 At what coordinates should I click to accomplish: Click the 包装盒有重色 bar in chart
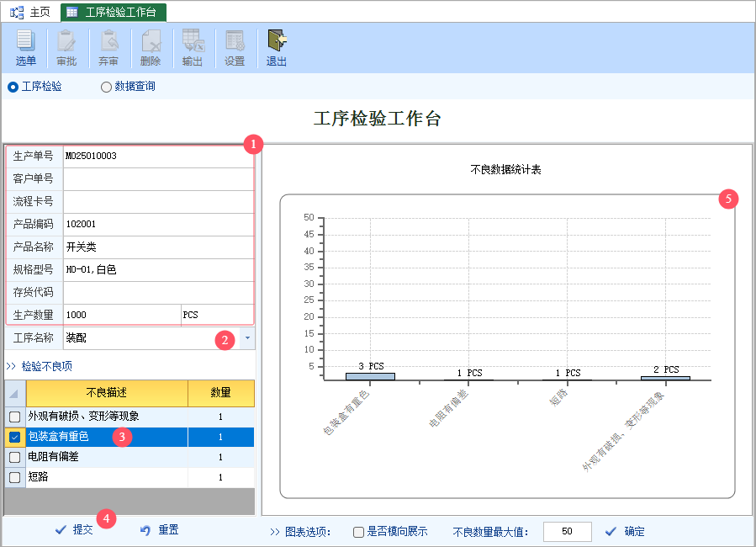[370, 377]
